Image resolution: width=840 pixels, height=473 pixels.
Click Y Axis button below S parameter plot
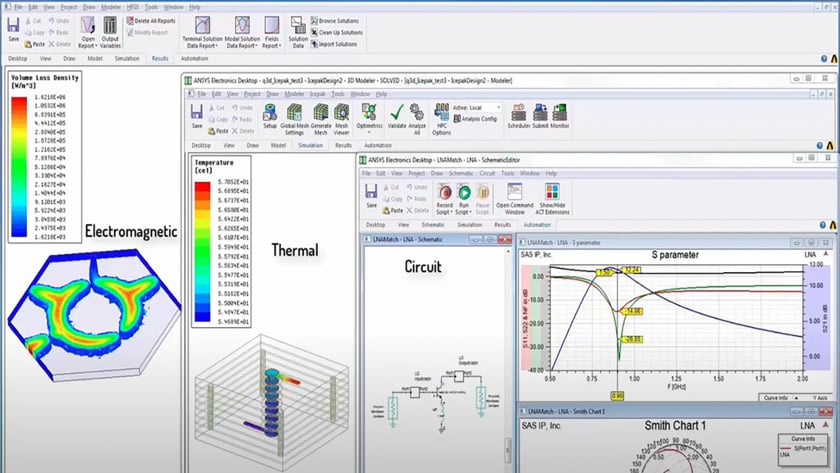[x=819, y=397]
